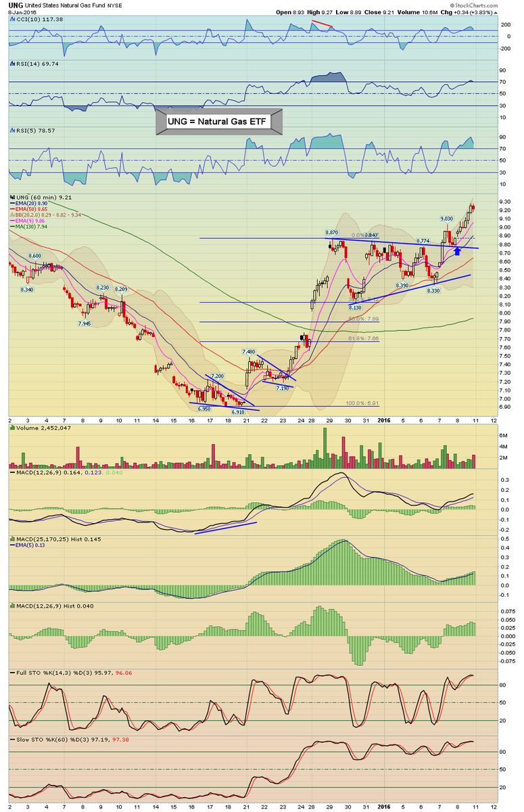The width and height of the screenshot is (524, 812).
Task: Click the 'Open 8.93' value in header
Action: click(289, 13)
